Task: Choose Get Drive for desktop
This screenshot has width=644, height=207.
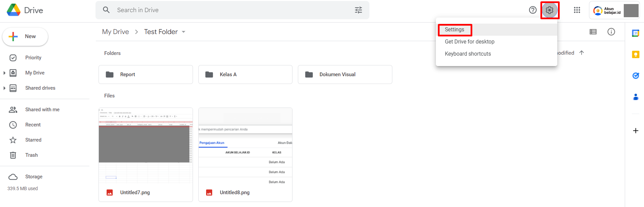Action: click(x=497, y=42)
